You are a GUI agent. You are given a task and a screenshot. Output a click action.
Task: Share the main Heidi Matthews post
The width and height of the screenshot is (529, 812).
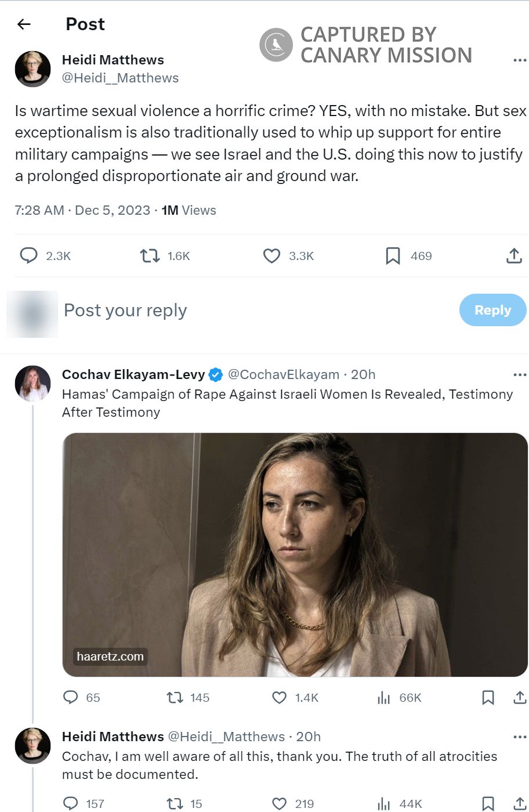coord(514,255)
